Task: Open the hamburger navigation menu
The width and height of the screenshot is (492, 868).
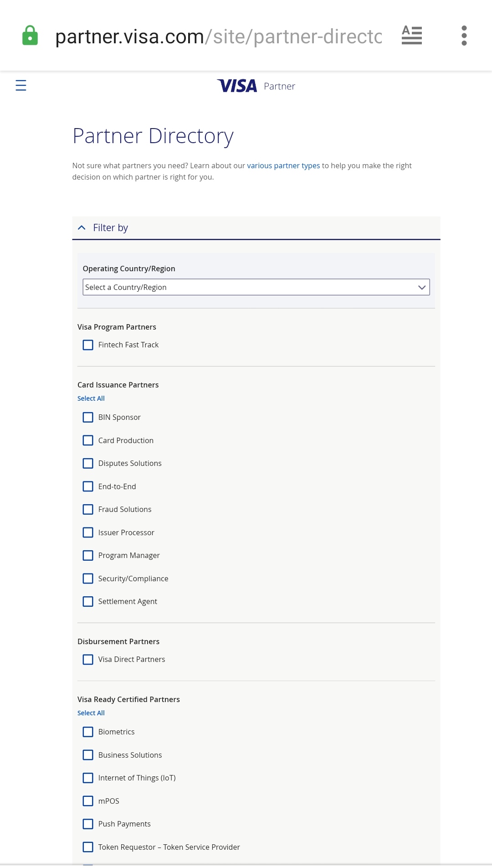Action: pyautogui.click(x=21, y=85)
